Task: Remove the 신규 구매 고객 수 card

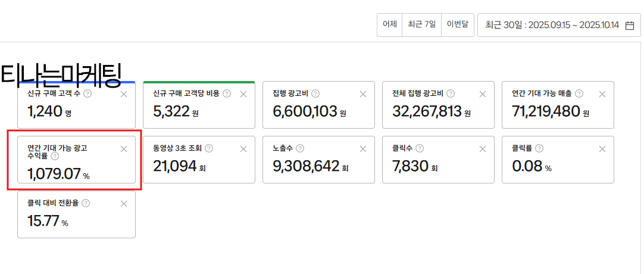Action: click(x=124, y=94)
